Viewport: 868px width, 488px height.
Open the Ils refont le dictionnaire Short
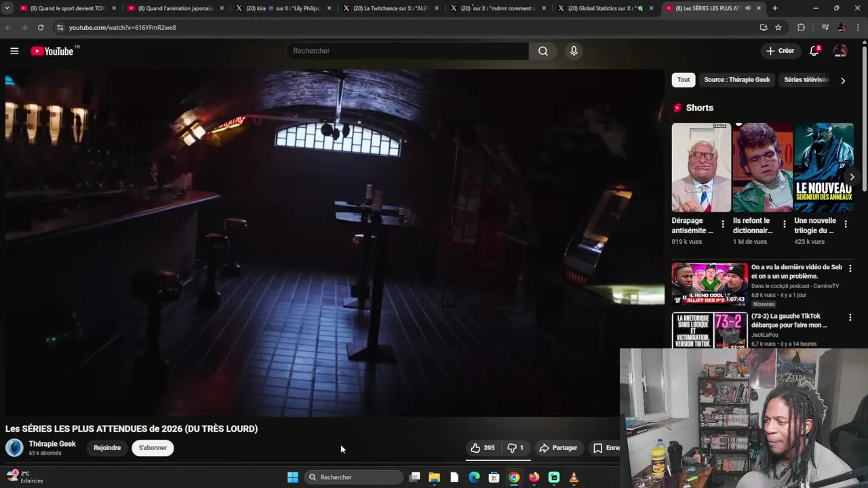[762, 167]
